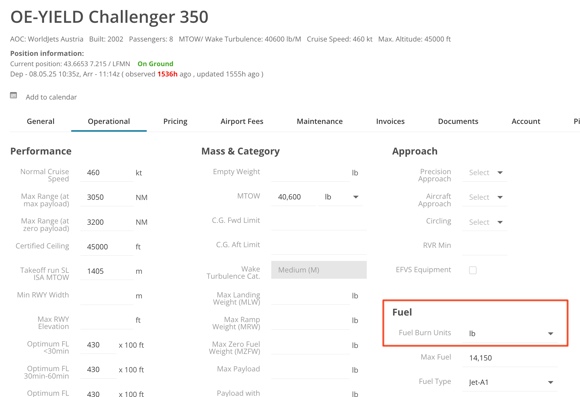The image size is (580, 397).
Task: Click the Normal Cruise Speed field
Action: click(107, 173)
